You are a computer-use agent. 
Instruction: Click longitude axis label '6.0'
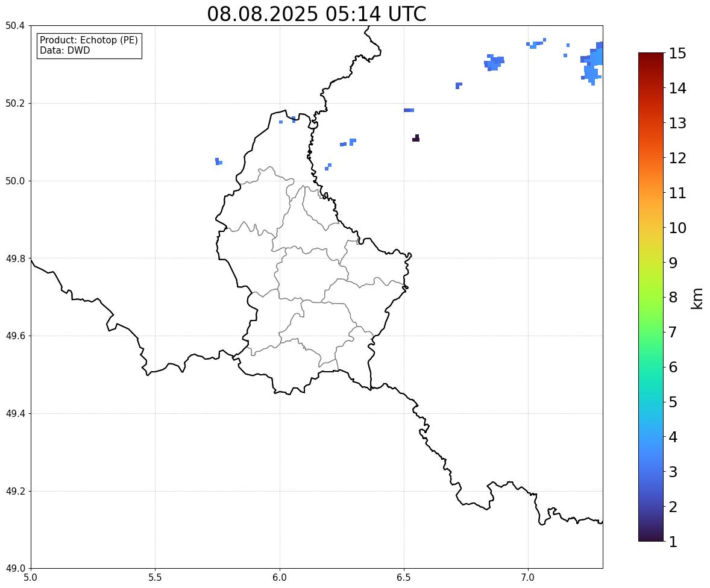coord(280,578)
